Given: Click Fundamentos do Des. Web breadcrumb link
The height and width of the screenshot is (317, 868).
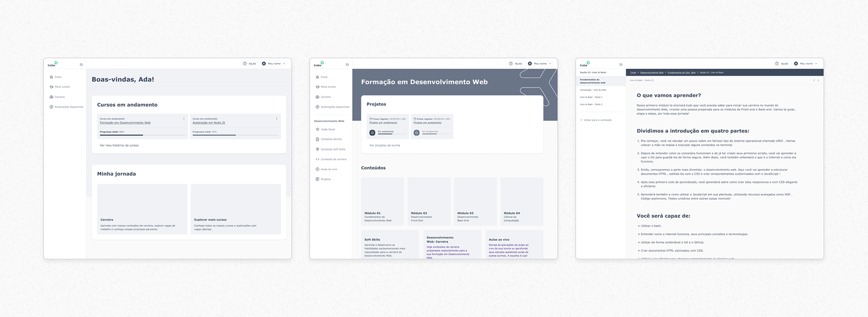Looking at the screenshot, I should 682,73.
